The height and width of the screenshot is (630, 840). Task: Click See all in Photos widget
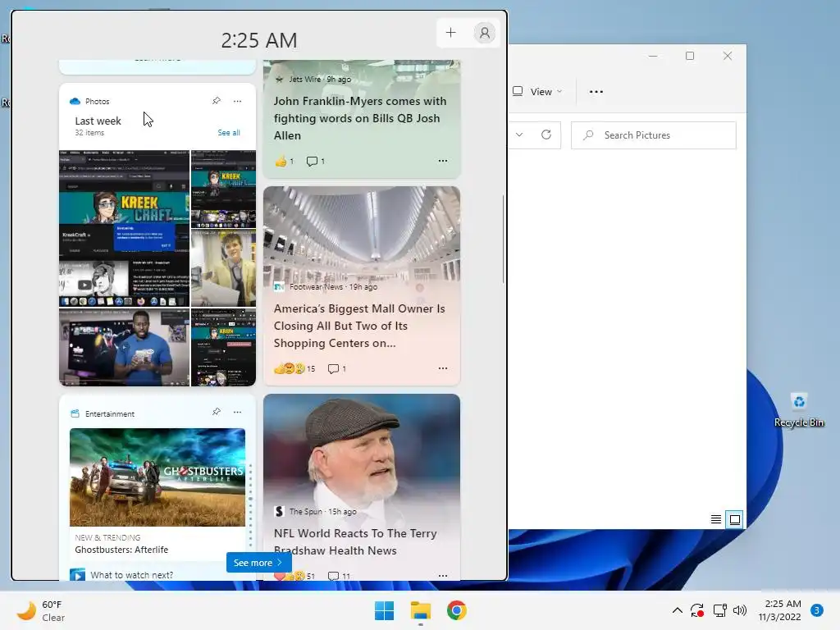pos(229,132)
